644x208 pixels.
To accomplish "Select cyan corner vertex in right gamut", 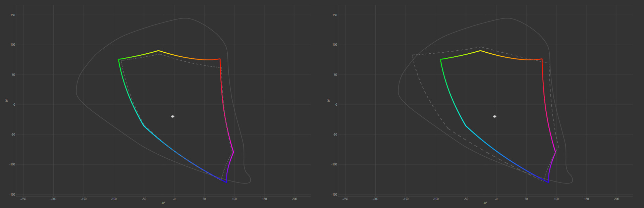I will coord(466,126).
